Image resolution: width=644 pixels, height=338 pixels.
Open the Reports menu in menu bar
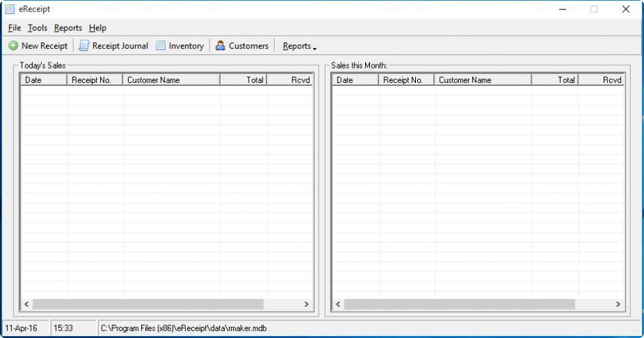[x=69, y=28]
